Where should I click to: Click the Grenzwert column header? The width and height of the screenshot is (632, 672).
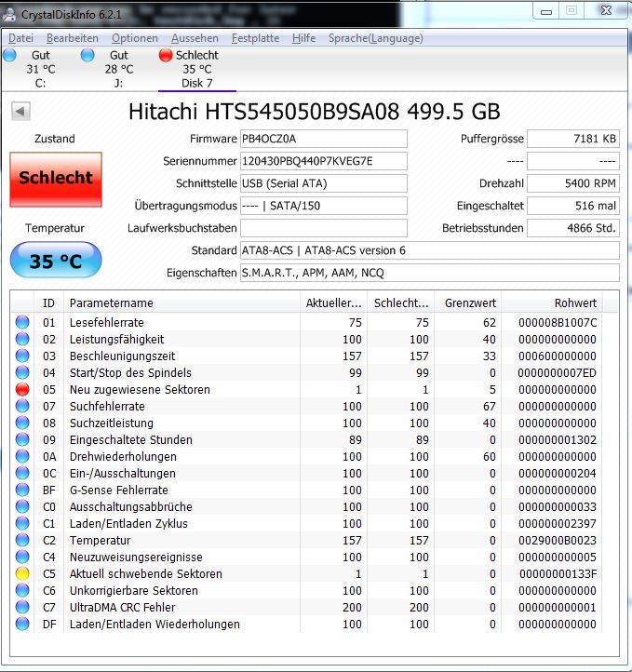468,303
